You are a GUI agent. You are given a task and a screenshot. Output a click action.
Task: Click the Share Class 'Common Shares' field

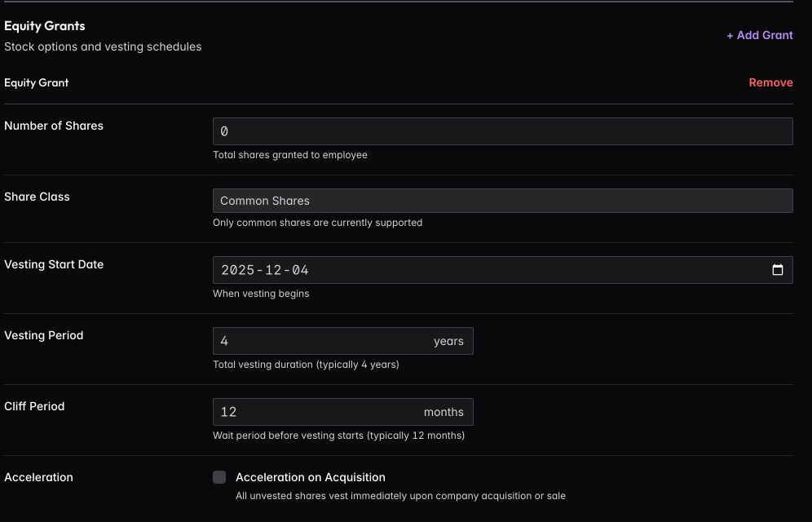point(502,201)
